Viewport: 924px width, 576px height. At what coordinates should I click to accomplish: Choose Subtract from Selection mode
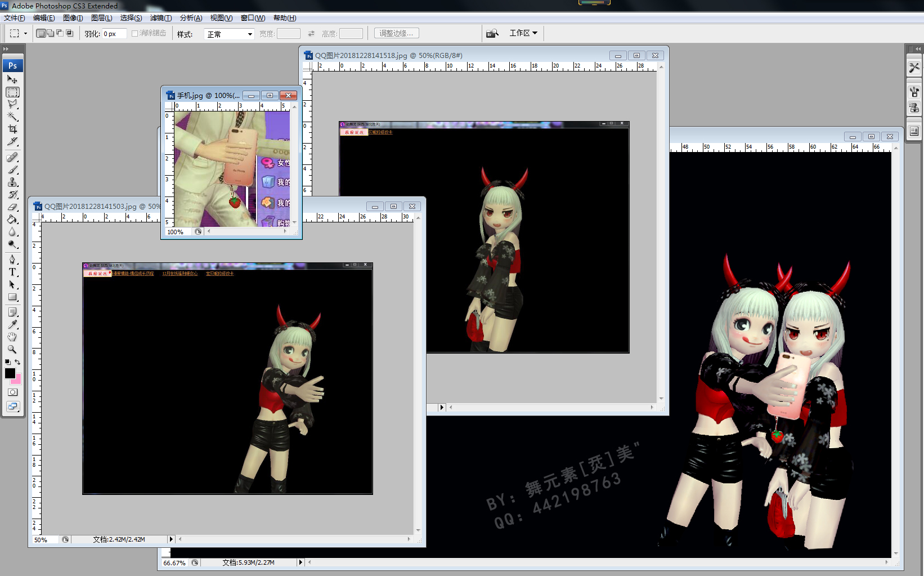60,33
